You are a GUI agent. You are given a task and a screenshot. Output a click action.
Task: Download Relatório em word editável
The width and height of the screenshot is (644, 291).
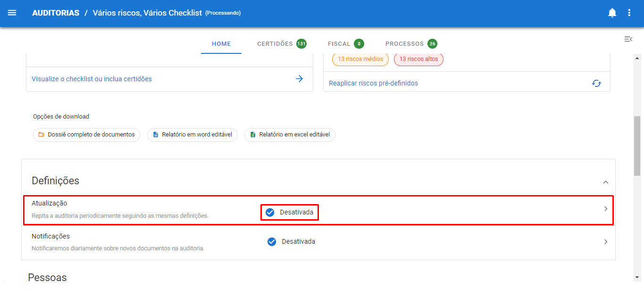(x=192, y=135)
